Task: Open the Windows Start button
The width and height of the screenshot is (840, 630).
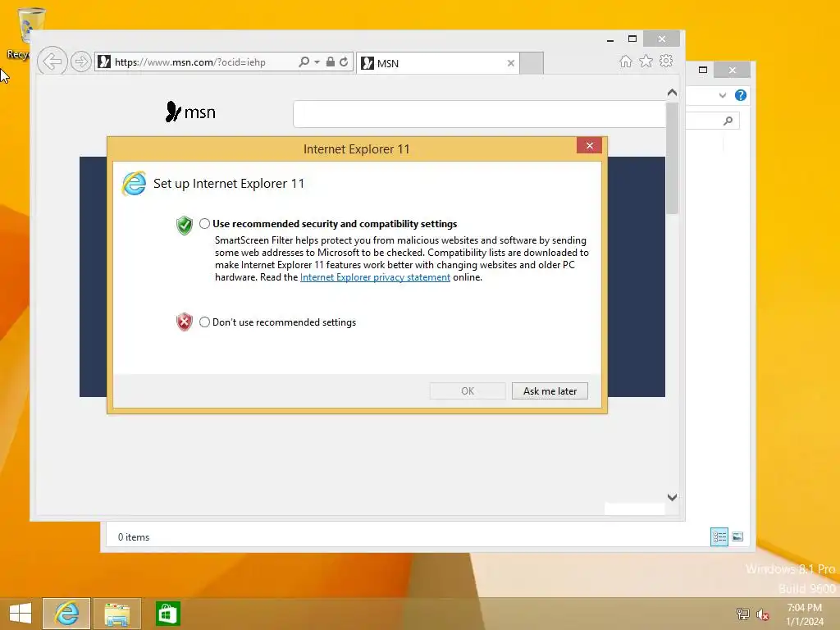Action: (21, 614)
